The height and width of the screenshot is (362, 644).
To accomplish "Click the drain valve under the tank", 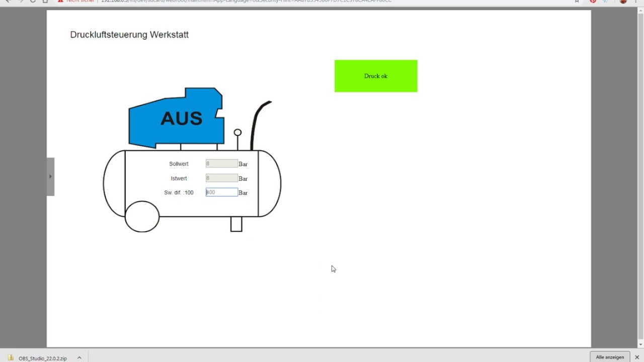I will (x=236, y=224).
